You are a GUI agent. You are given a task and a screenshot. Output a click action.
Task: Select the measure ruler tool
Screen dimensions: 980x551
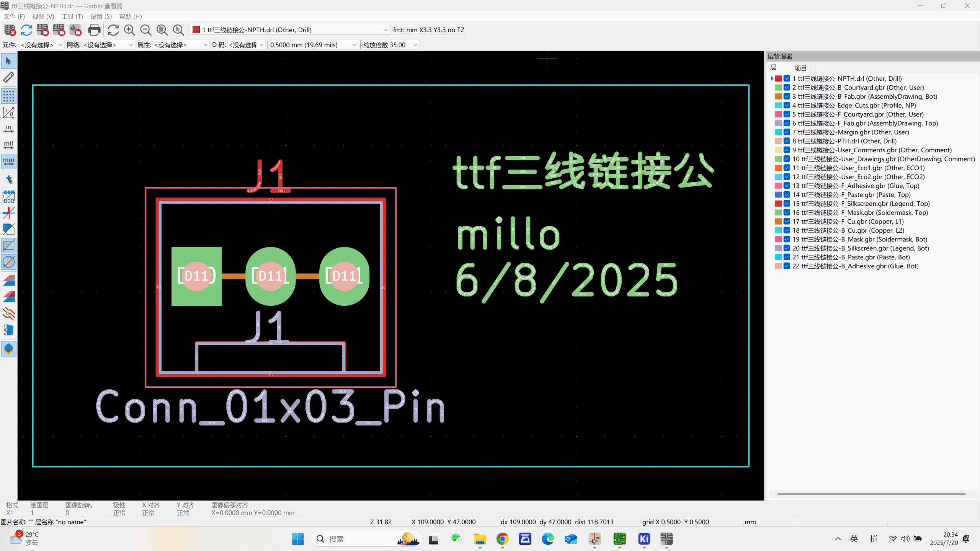8,77
